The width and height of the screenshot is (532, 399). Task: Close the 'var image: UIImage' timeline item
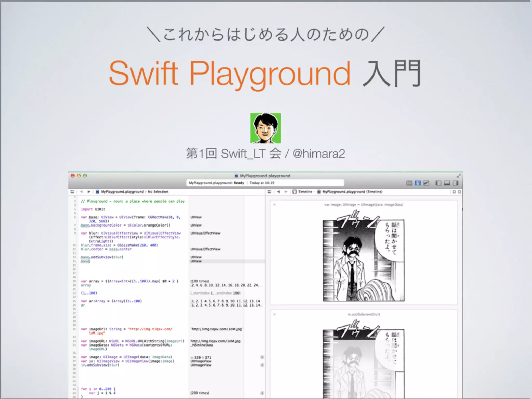click(x=274, y=205)
